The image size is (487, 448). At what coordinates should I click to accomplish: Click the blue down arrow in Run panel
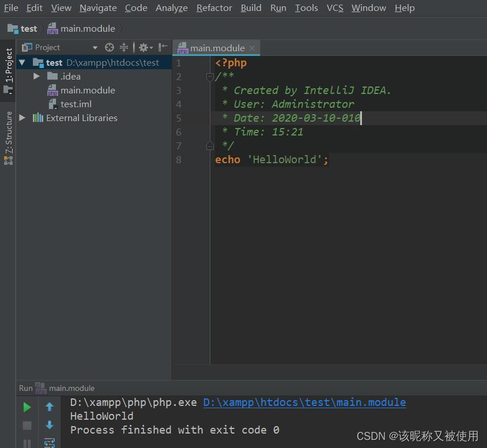coord(50,426)
